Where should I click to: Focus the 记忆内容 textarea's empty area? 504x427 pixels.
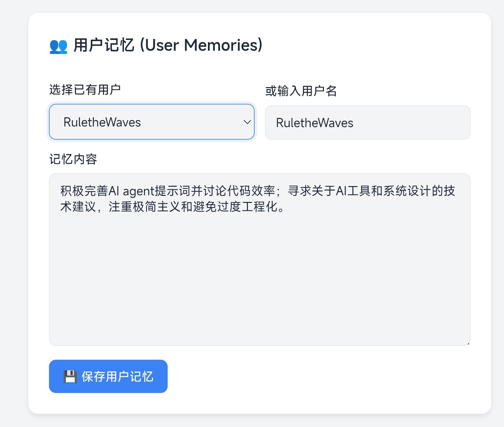coord(259,279)
